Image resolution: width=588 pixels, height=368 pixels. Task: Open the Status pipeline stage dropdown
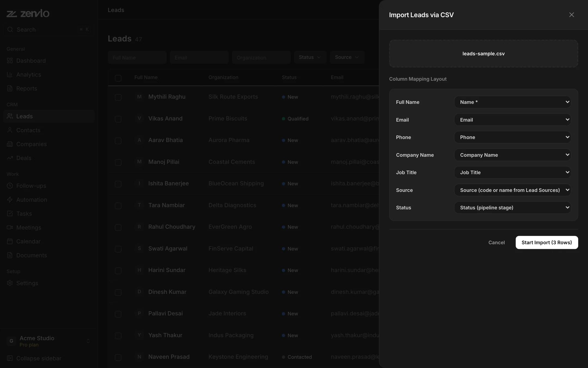513,207
